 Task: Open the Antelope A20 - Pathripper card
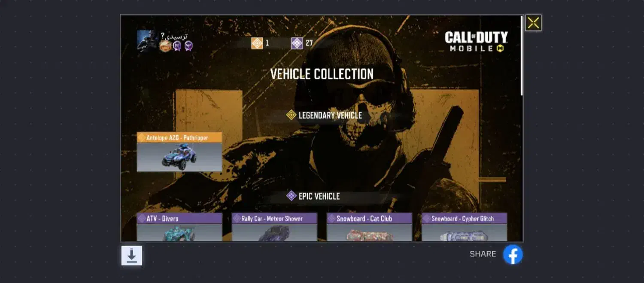click(179, 152)
